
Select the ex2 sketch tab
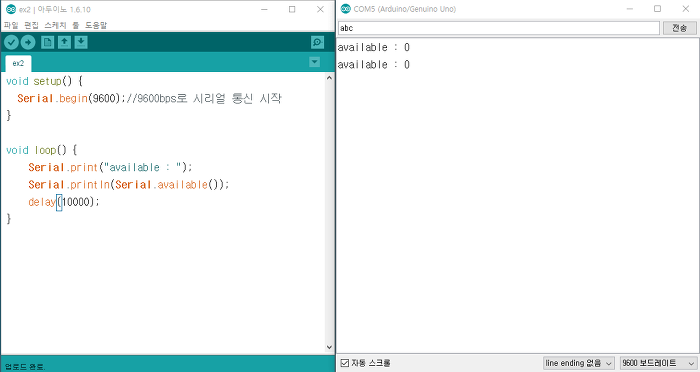point(18,63)
